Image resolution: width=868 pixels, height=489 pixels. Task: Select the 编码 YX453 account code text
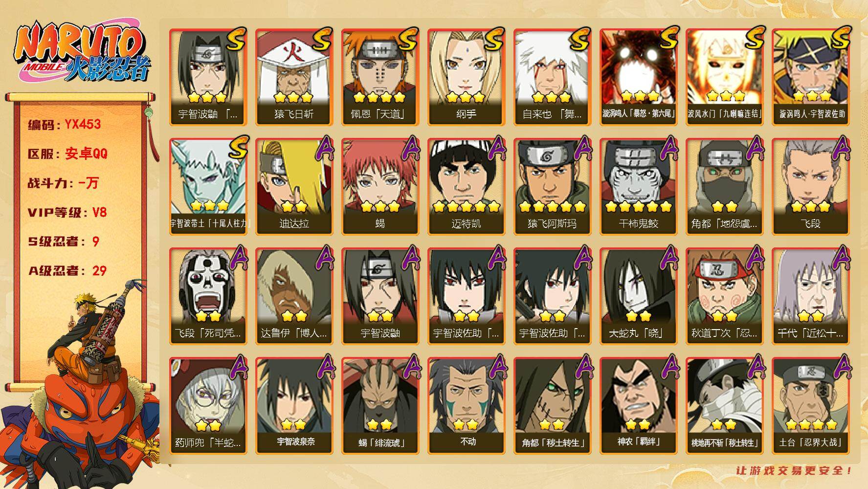coord(65,124)
